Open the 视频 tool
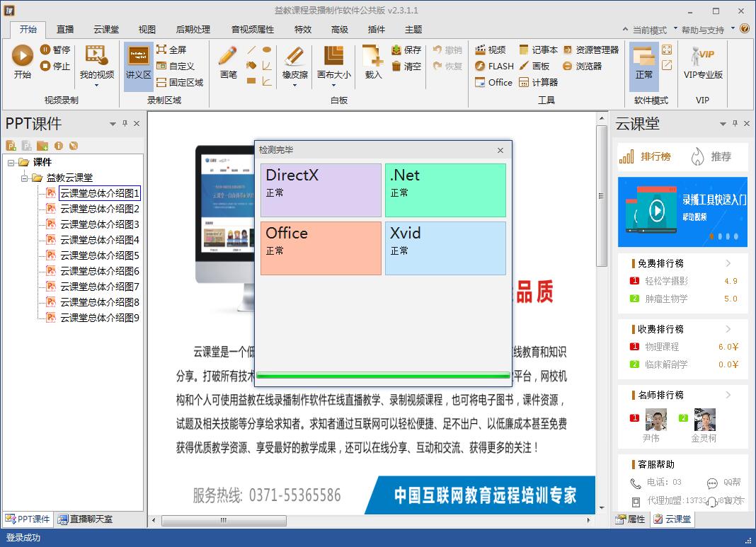 pos(491,50)
